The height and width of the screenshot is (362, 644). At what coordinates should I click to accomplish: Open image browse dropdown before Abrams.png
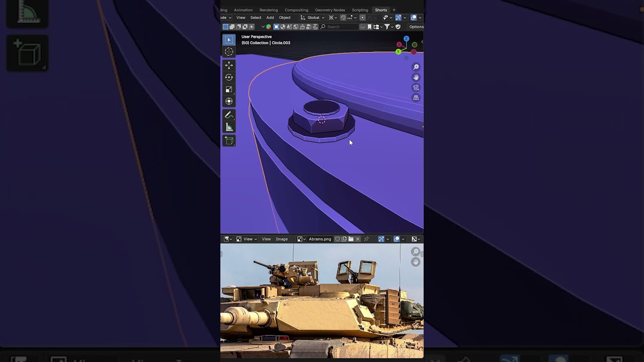pos(301,239)
